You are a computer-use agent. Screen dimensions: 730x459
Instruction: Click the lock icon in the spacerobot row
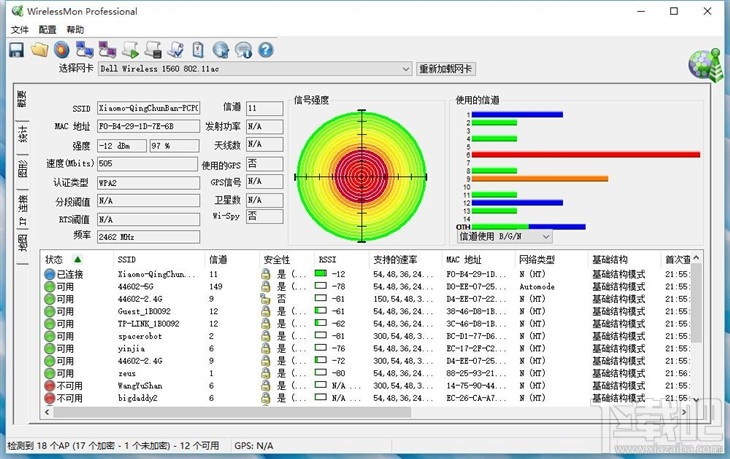pos(265,336)
